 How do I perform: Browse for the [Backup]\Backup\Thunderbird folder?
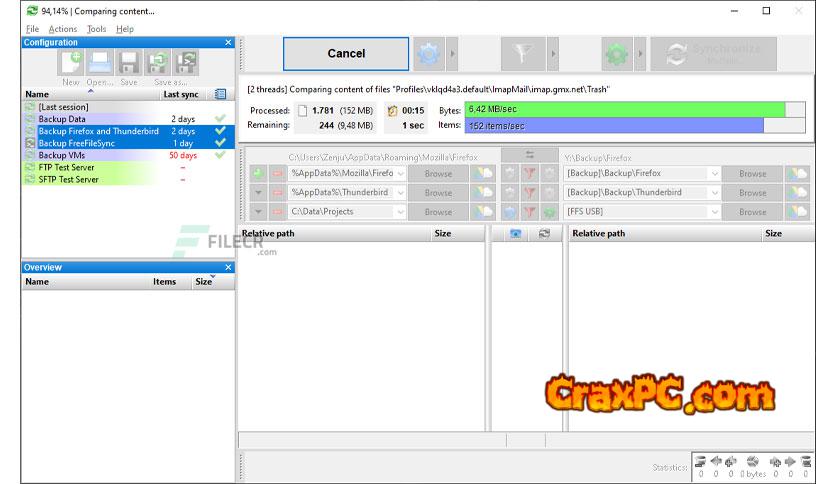point(752,193)
